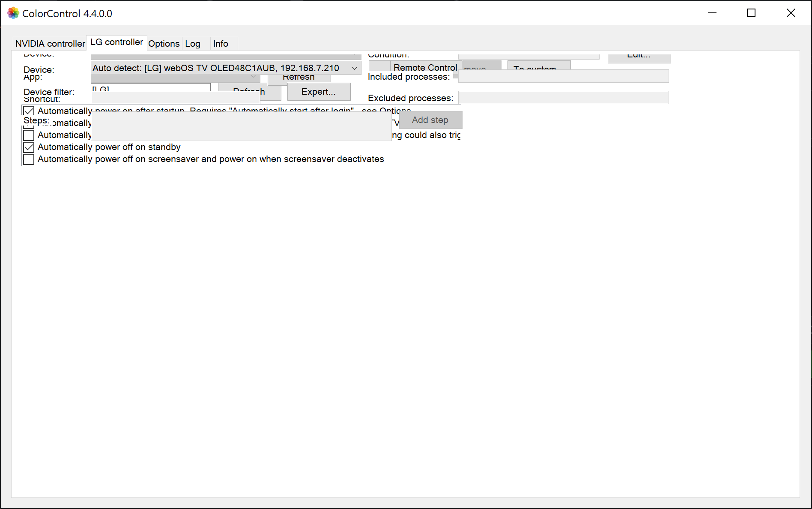Open the Options tab
Viewport: 812px width, 509px height.
164,43
